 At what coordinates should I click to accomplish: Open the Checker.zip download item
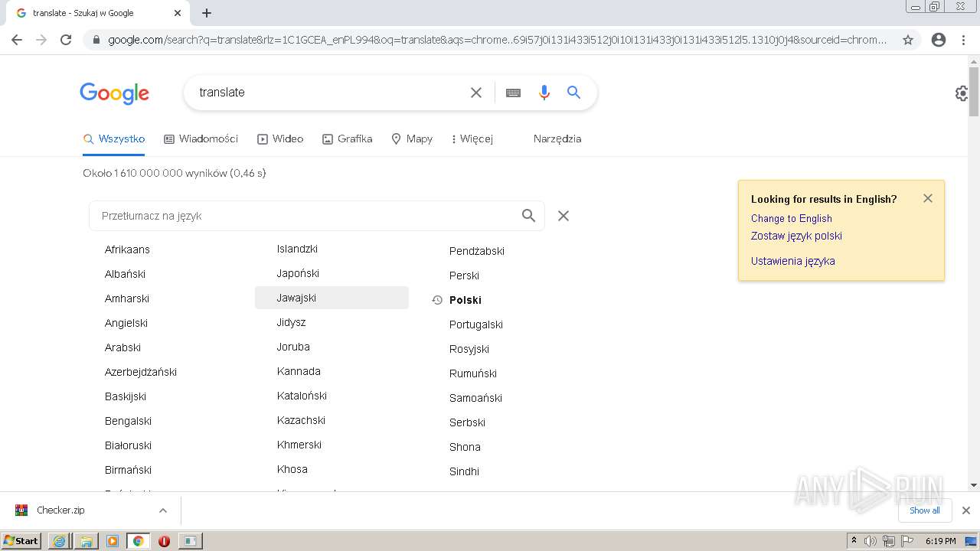pos(61,510)
